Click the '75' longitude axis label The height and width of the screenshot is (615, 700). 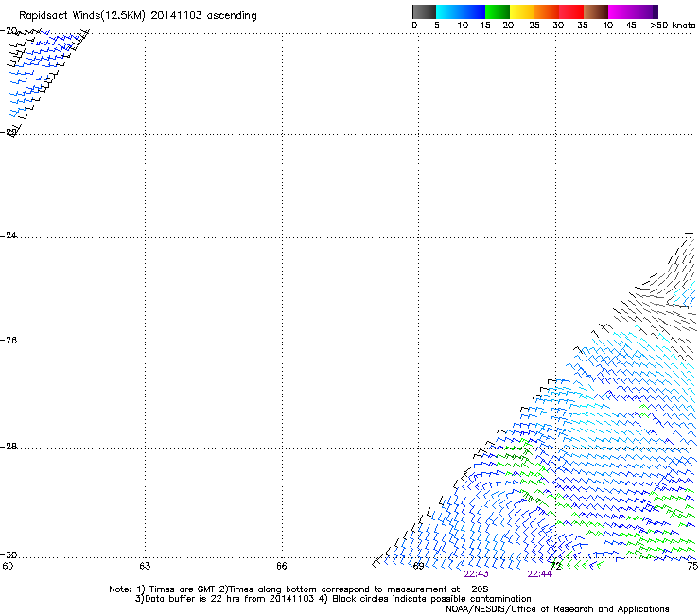692,566
